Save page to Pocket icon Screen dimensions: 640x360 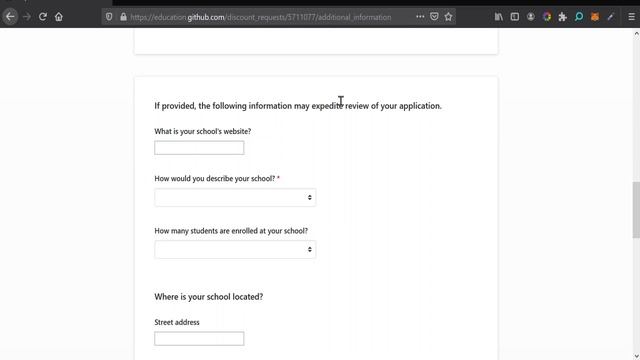(x=434, y=17)
